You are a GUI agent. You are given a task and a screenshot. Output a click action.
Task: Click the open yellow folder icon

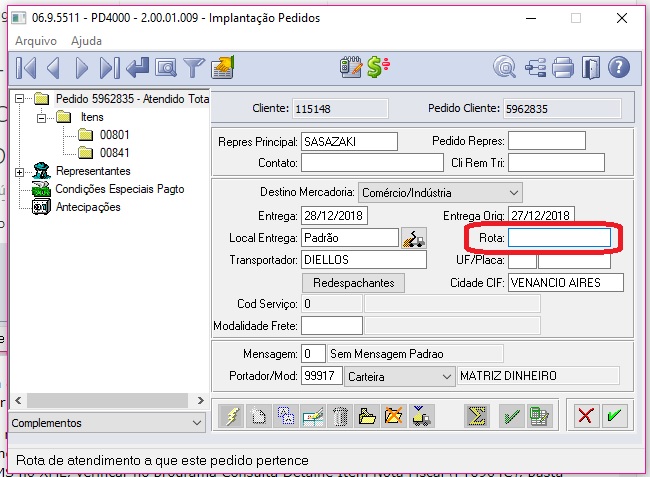pos(367,416)
